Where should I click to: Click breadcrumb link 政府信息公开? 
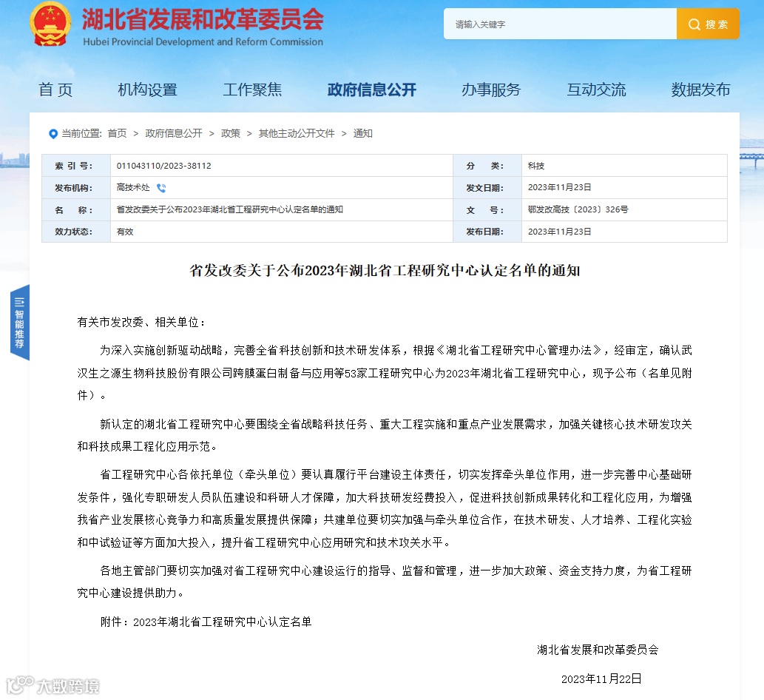click(174, 134)
